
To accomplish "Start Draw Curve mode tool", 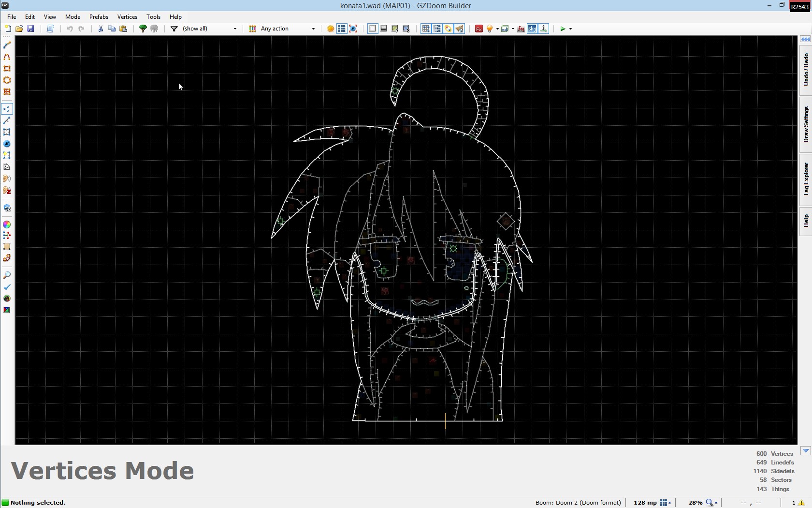I will click(7, 57).
